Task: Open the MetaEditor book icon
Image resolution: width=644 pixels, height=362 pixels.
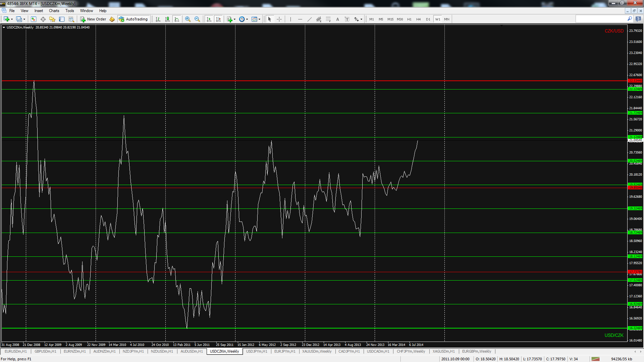Action: tap(112, 19)
